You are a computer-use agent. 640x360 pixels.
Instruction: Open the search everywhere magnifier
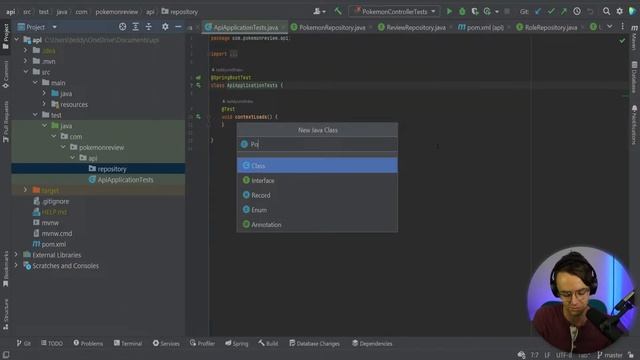coord(607,11)
